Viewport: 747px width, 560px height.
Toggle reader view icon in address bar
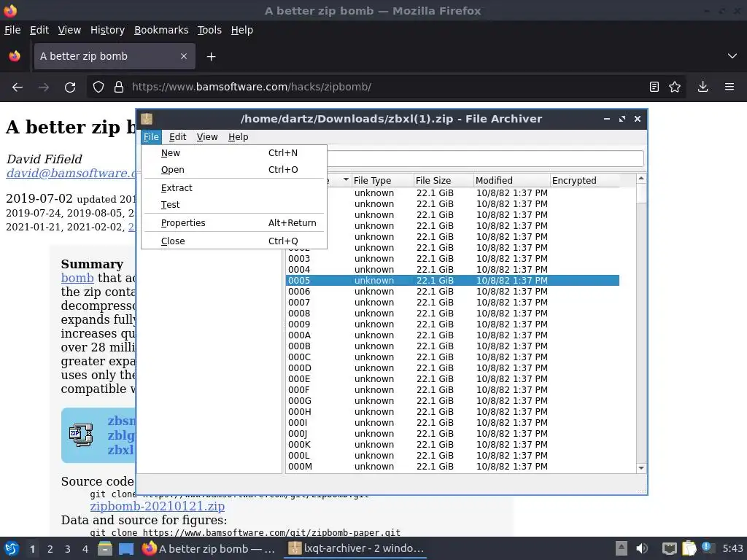pyautogui.click(x=654, y=87)
